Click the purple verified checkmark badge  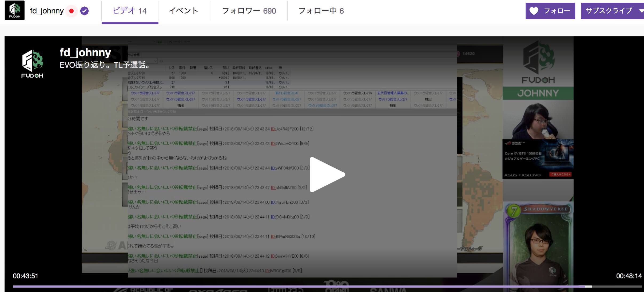pyautogui.click(x=84, y=11)
